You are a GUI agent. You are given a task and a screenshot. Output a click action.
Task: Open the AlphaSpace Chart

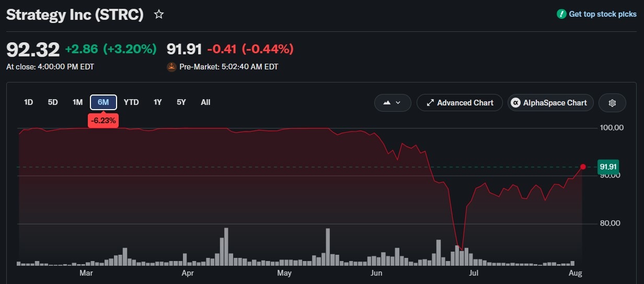pyautogui.click(x=550, y=103)
